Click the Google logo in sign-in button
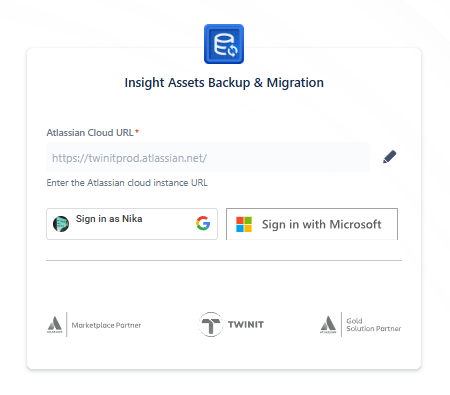This screenshot has height=395, width=450. click(203, 223)
